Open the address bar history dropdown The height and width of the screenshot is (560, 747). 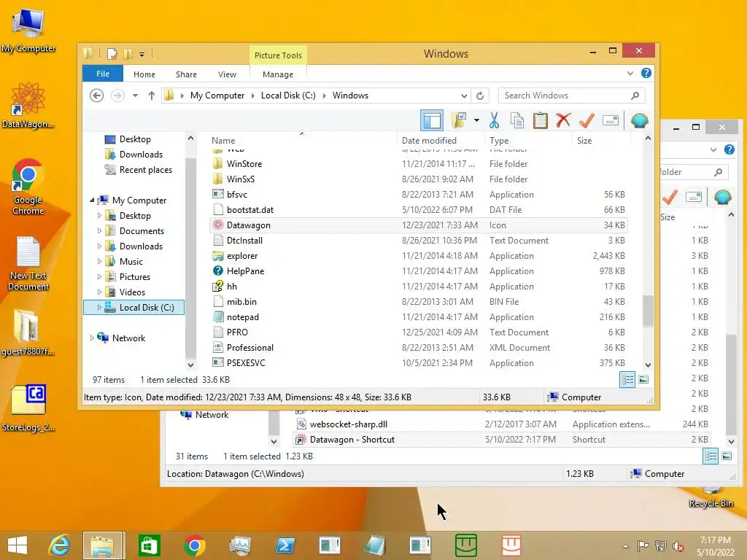(x=464, y=96)
